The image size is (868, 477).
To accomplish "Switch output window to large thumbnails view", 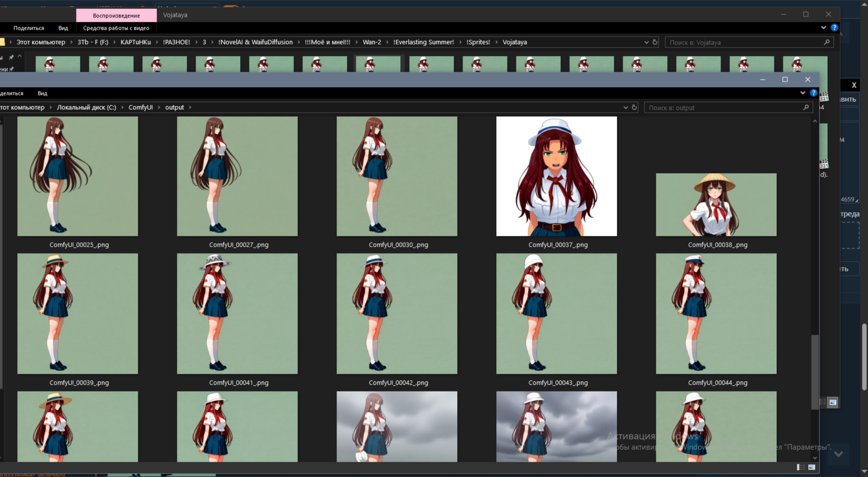I will (812, 467).
